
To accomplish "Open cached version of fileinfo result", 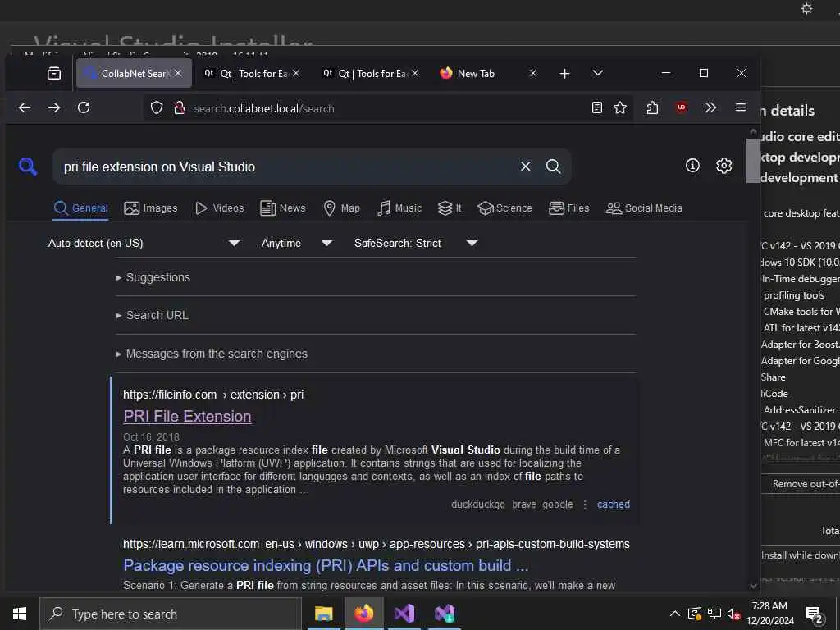I will 614,504.
